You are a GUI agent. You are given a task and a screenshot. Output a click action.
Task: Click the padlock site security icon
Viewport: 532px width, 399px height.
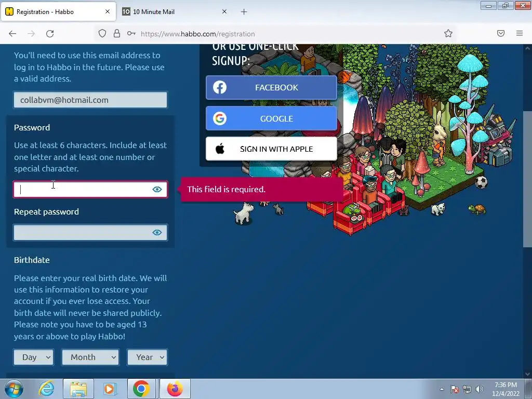[117, 34]
